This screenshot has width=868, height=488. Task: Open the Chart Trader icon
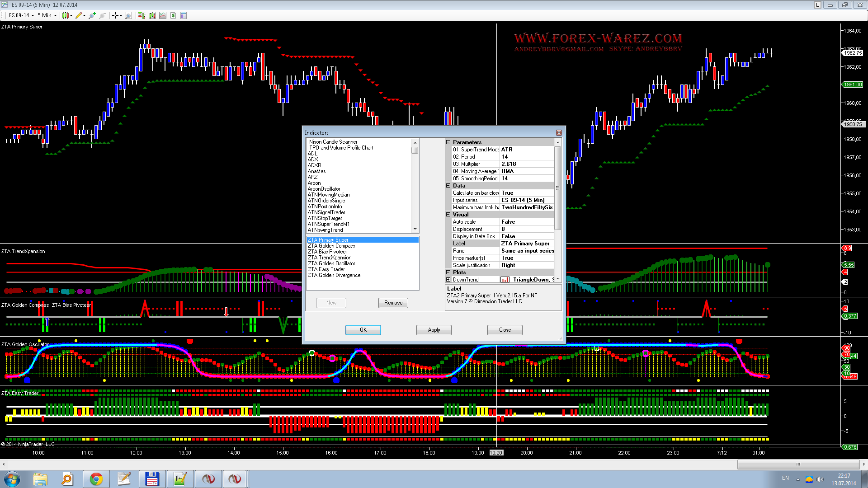click(x=142, y=15)
